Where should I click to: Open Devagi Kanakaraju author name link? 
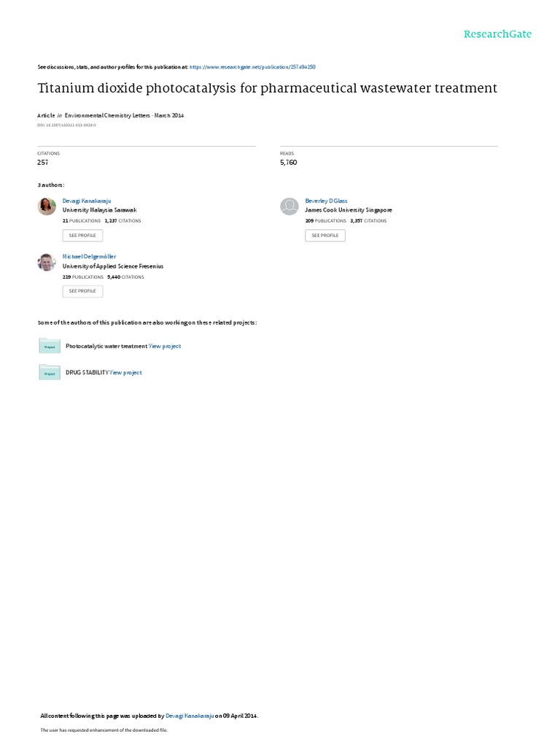pos(87,201)
